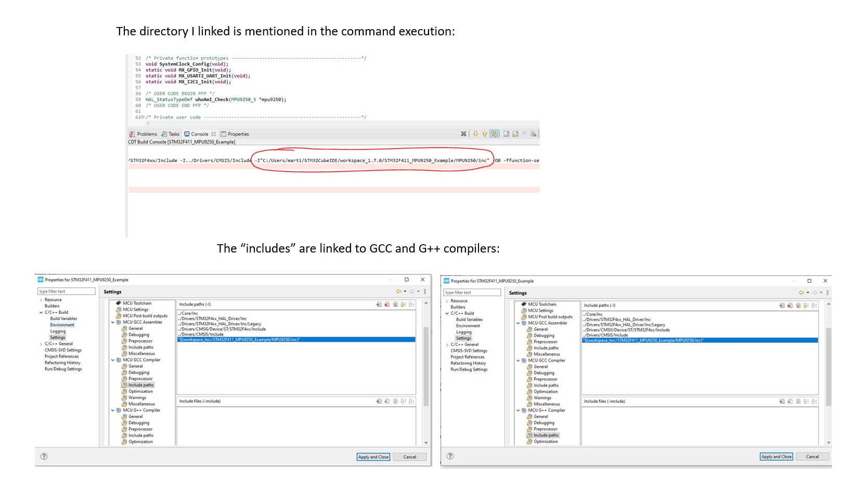867x504 pixels.
Task: Click the console down-arrow next error icon
Action: coord(475,134)
